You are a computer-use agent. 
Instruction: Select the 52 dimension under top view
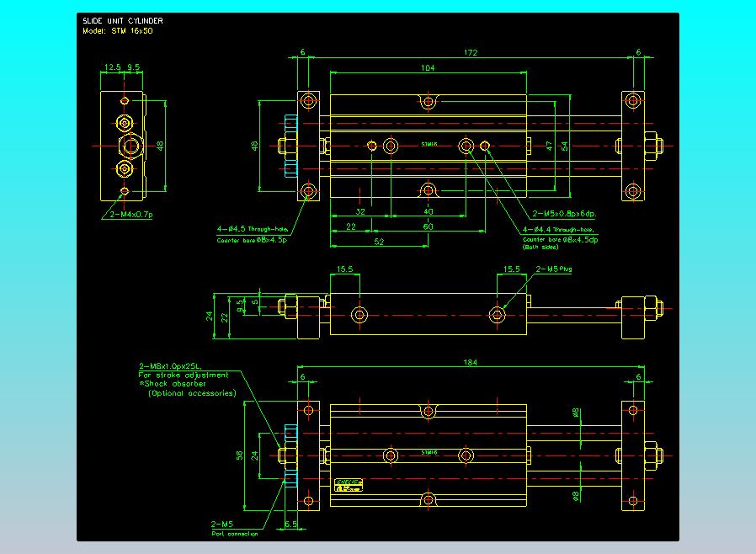tap(379, 242)
